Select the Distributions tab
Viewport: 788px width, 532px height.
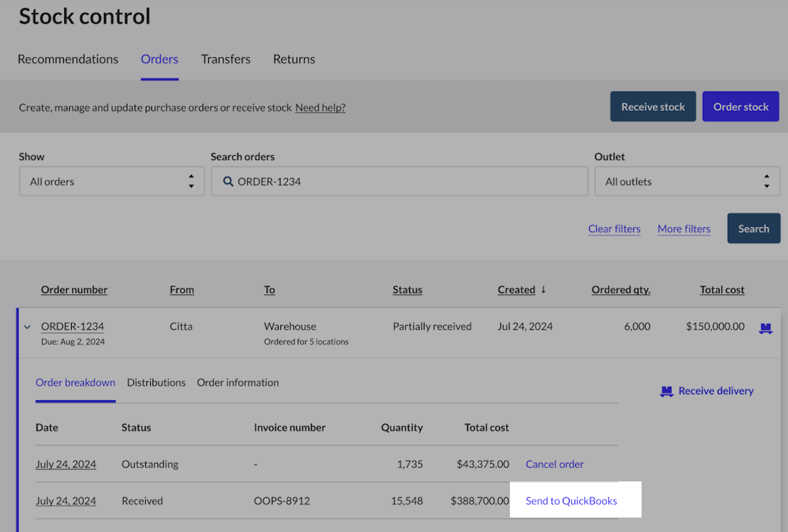click(x=156, y=382)
